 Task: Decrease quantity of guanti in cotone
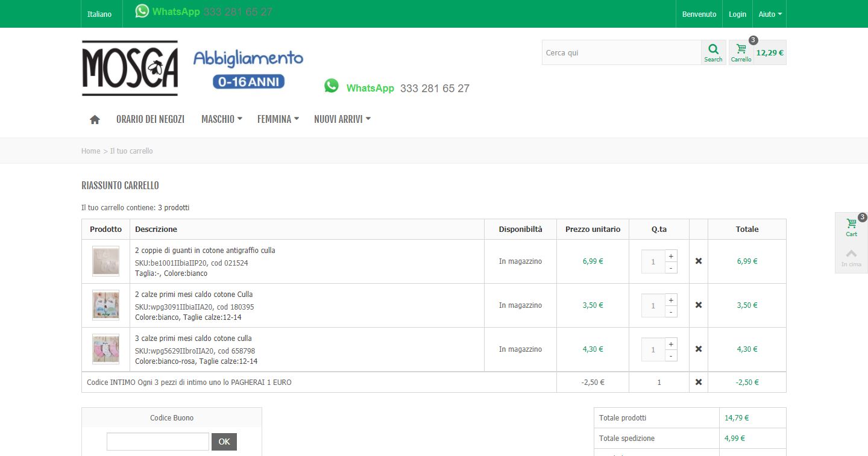(671, 267)
